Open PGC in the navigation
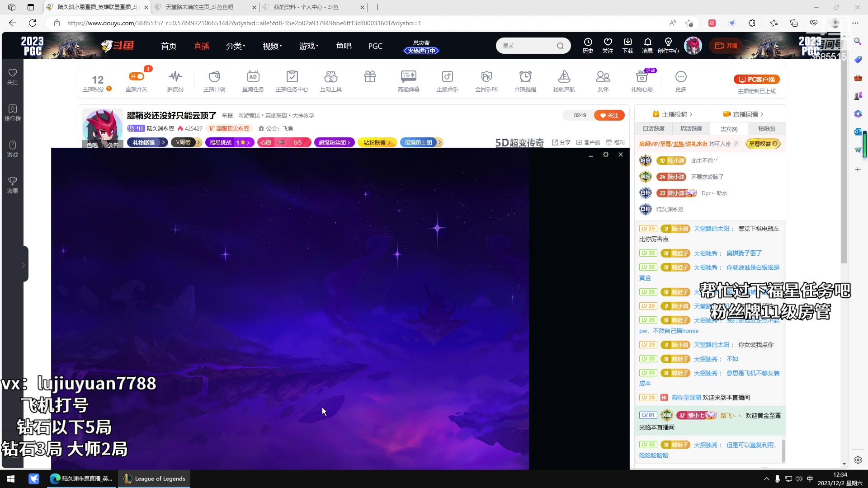The image size is (868, 488). (375, 46)
